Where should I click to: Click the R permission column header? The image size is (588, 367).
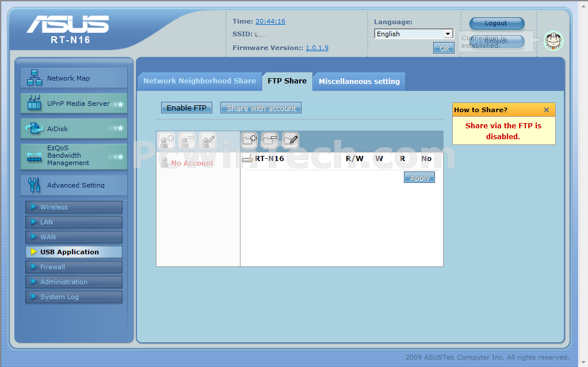pyautogui.click(x=402, y=159)
